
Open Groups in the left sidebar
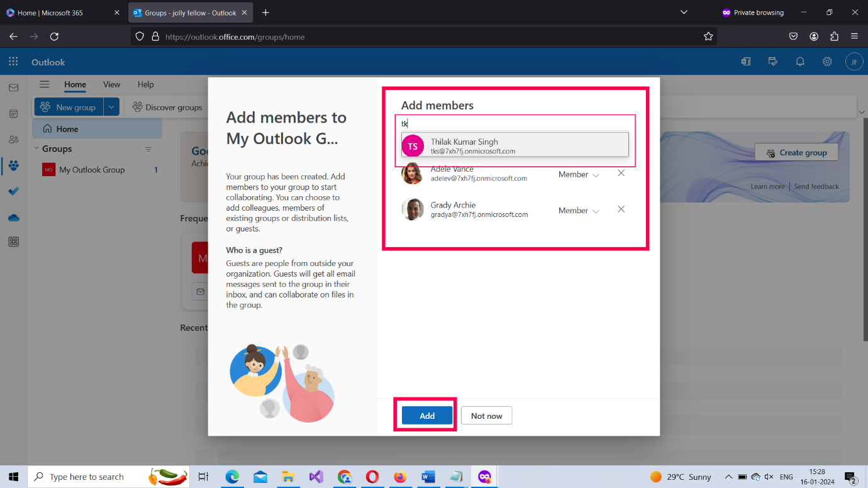(13, 166)
